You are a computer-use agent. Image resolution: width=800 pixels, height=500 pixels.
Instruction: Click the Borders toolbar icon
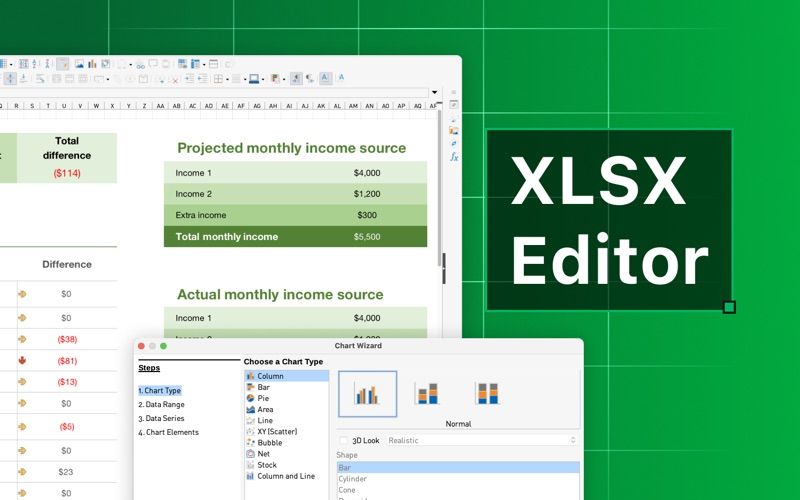[x=218, y=79]
